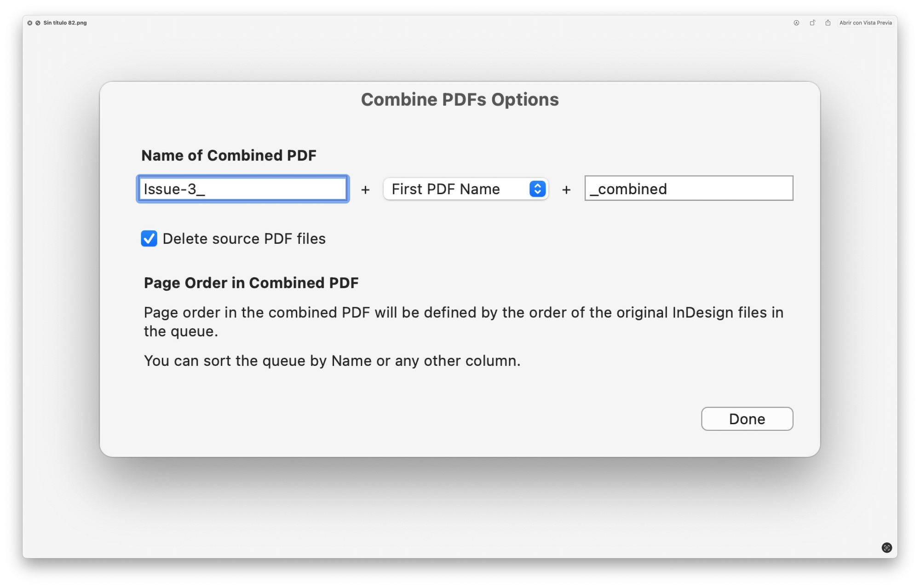The image size is (920, 588).
Task: Open the Share menu icon
Action: coord(828,23)
